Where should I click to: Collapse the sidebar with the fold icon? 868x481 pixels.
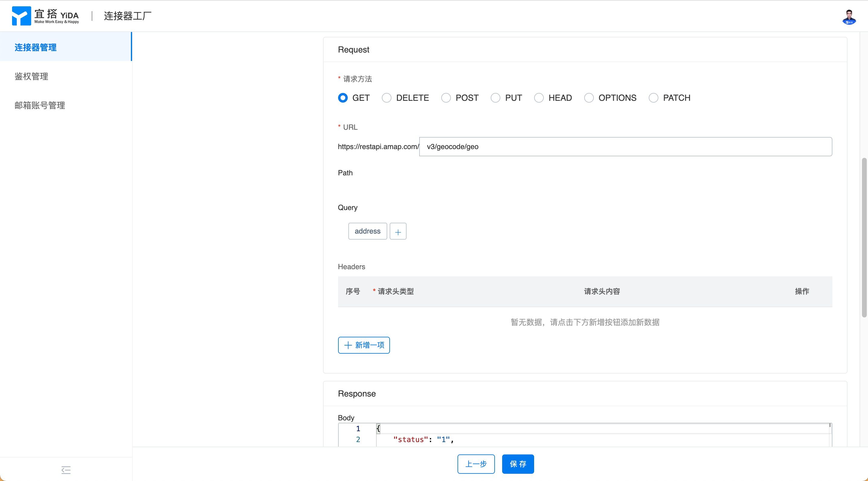coord(66,470)
